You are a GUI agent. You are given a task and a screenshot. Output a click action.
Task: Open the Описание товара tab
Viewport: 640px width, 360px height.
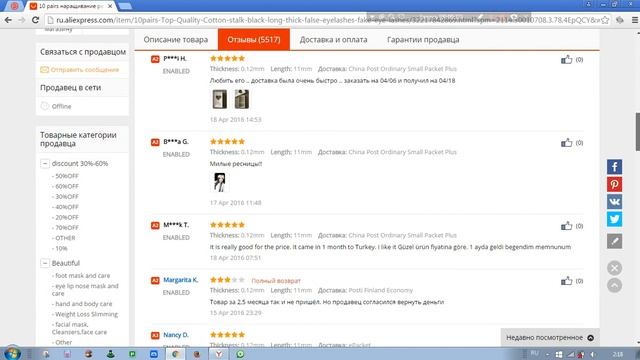click(x=176, y=40)
